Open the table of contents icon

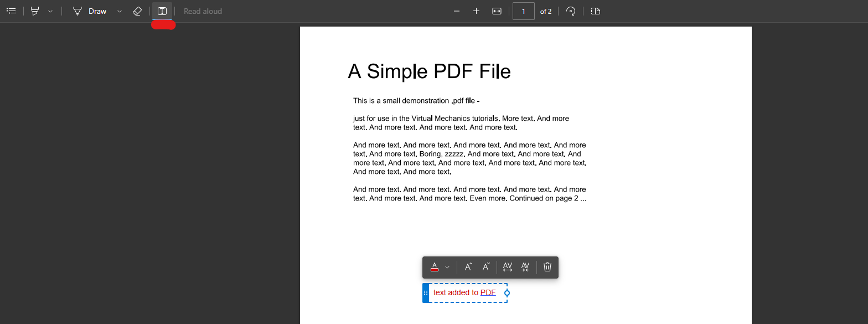point(11,11)
